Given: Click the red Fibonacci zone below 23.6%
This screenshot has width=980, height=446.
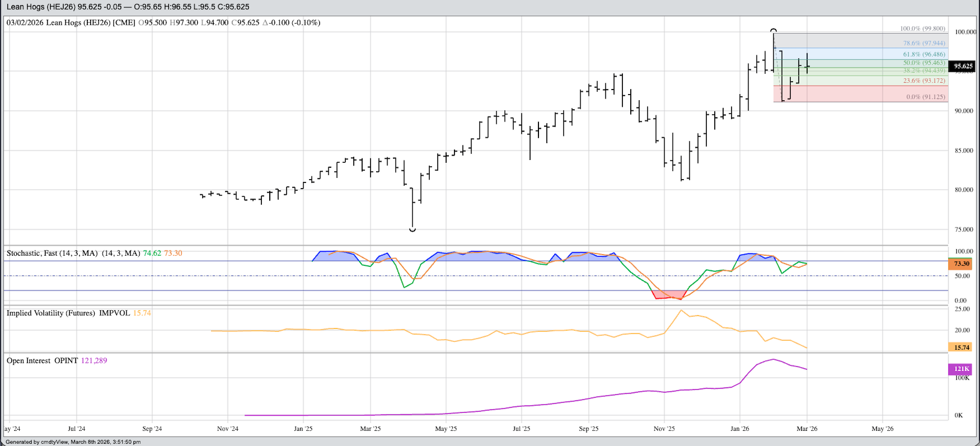Looking at the screenshot, I should (x=845, y=94).
